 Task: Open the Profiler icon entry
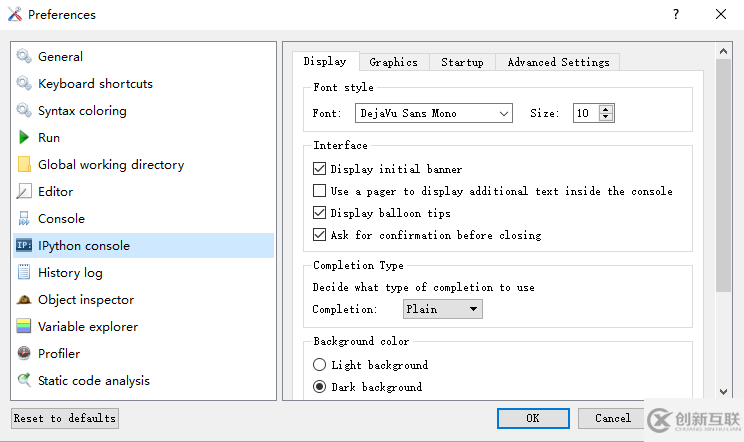click(24, 354)
